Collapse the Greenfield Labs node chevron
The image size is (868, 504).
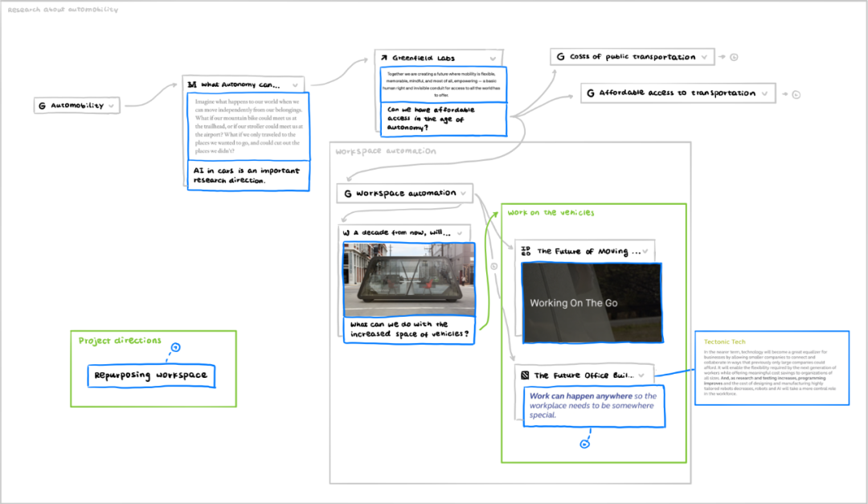pyautogui.click(x=493, y=58)
